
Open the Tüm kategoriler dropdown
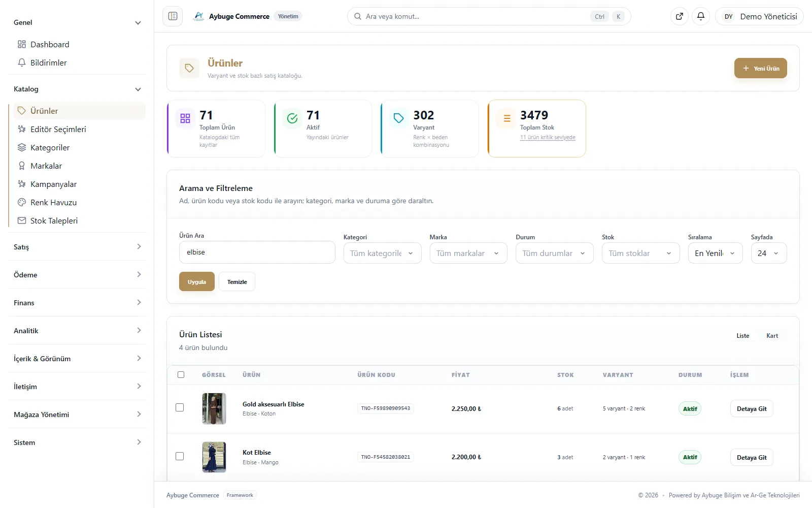pos(382,253)
